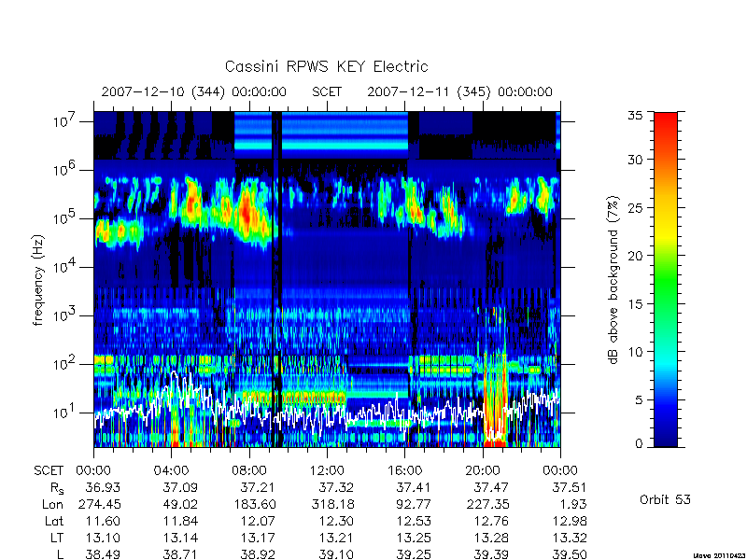Click color bar tick label 25
This screenshot has height=560, width=747.
[x=636, y=208]
